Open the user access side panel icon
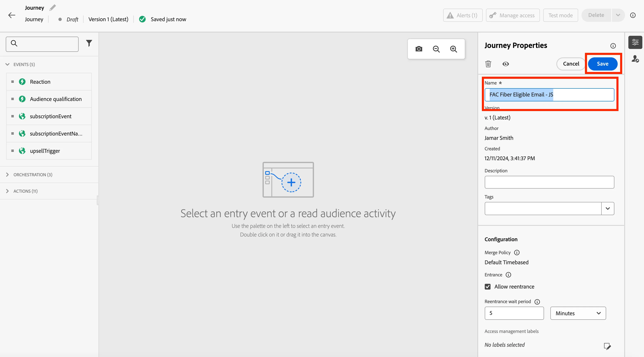The height and width of the screenshot is (357, 644). 635,59
